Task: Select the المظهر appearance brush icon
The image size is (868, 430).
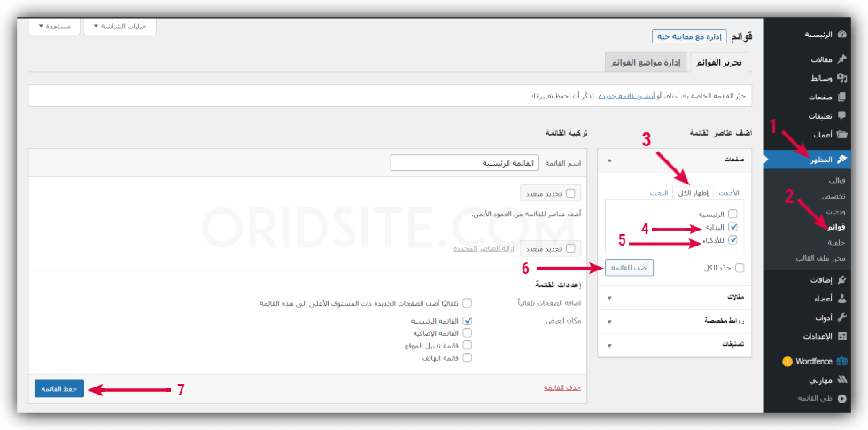Action: [842, 159]
